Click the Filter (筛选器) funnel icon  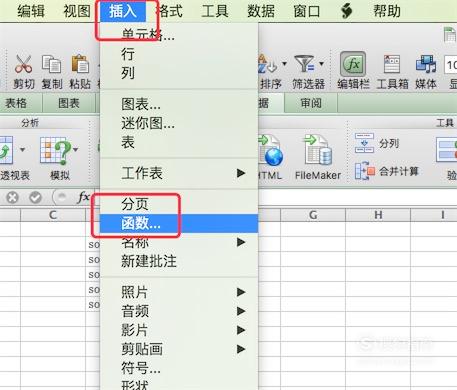pyautogui.click(x=305, y=64)
